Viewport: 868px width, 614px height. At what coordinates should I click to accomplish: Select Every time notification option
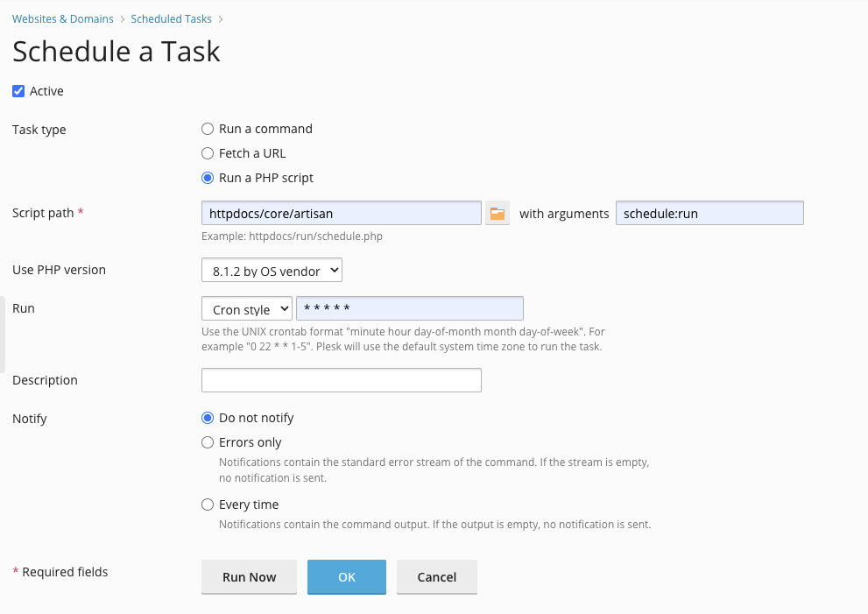coord(208,505)
